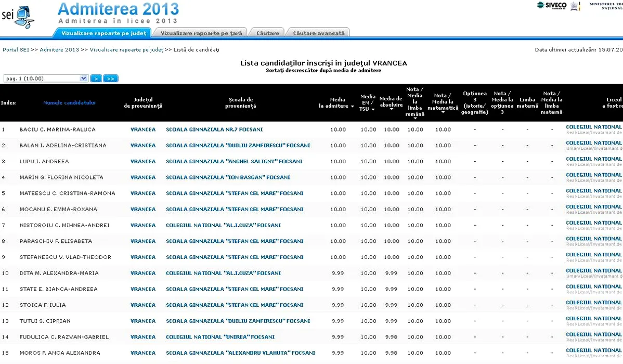Image resolution: width=623 pixels, height=364 pixels.
Task: Click Admitere 2013 breadcrumb link
Action: pos(59,50)
